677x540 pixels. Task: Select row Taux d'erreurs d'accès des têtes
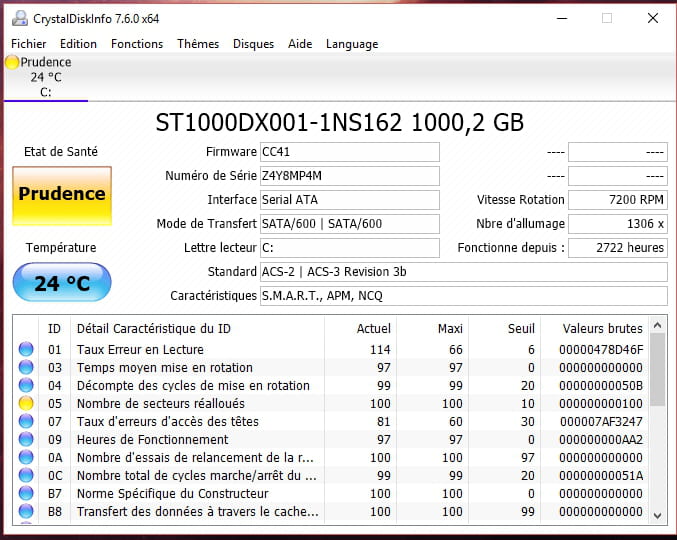pyautogui.click(x=331, y=421)
